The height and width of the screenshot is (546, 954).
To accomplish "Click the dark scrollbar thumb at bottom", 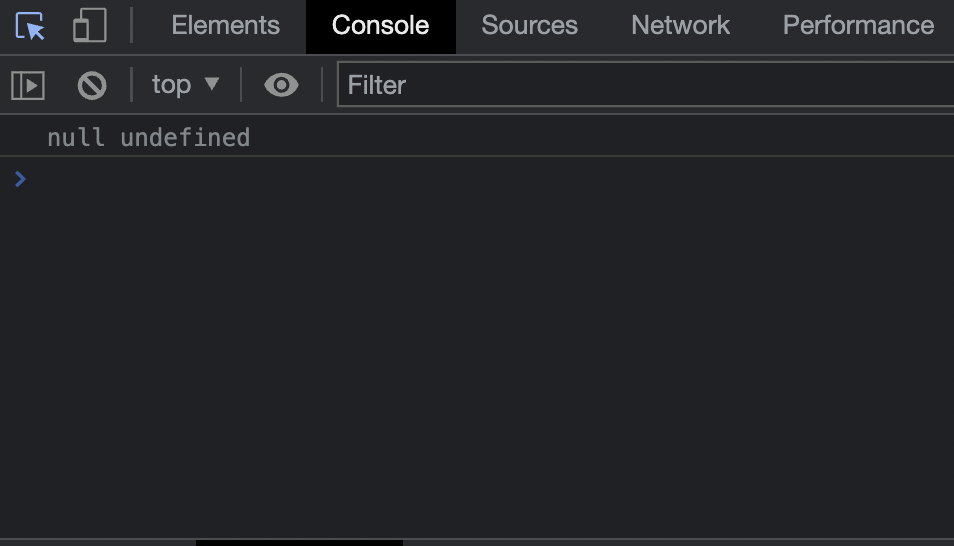I will tap(299, 542).
